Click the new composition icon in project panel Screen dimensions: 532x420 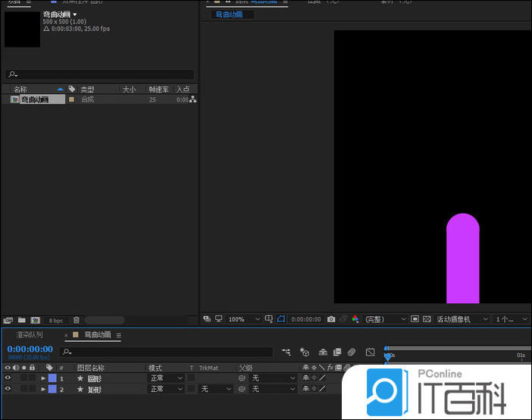(x=35, y=320)
